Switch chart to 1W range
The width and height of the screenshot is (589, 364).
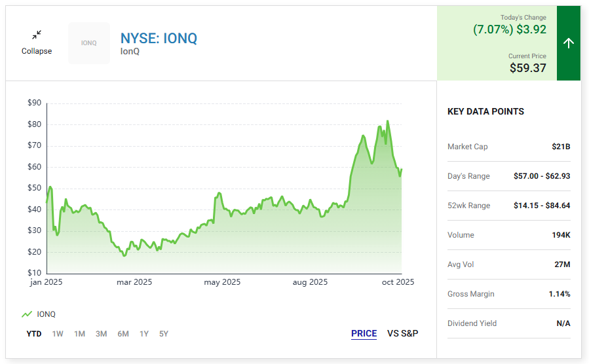(58, 334)
